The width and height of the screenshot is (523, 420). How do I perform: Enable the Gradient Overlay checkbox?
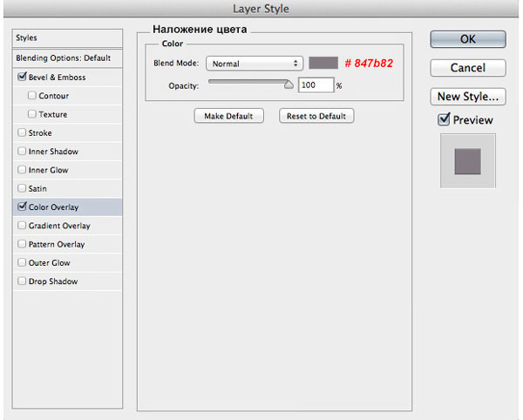22,226
